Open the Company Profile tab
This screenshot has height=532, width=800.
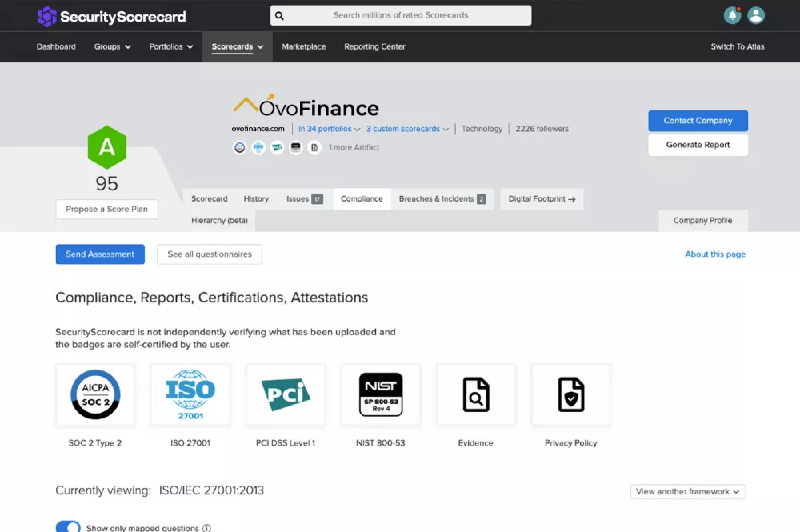702,220
